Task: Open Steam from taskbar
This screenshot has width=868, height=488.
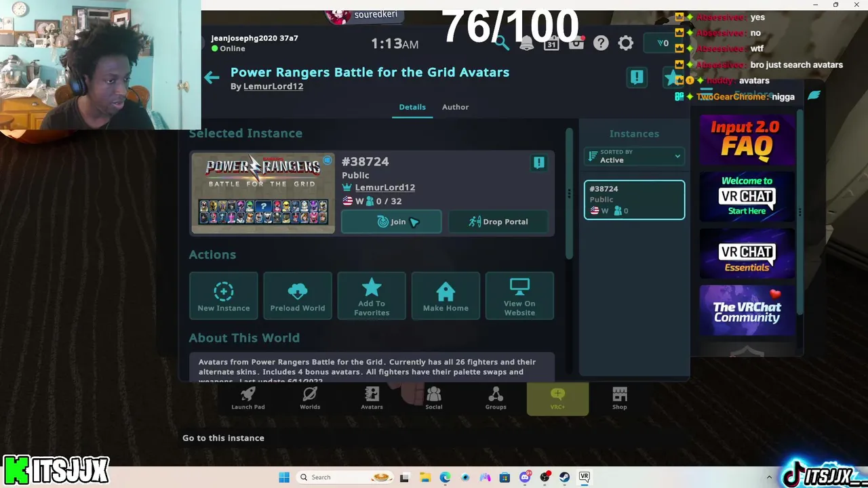Action: (x=564, y=477)
